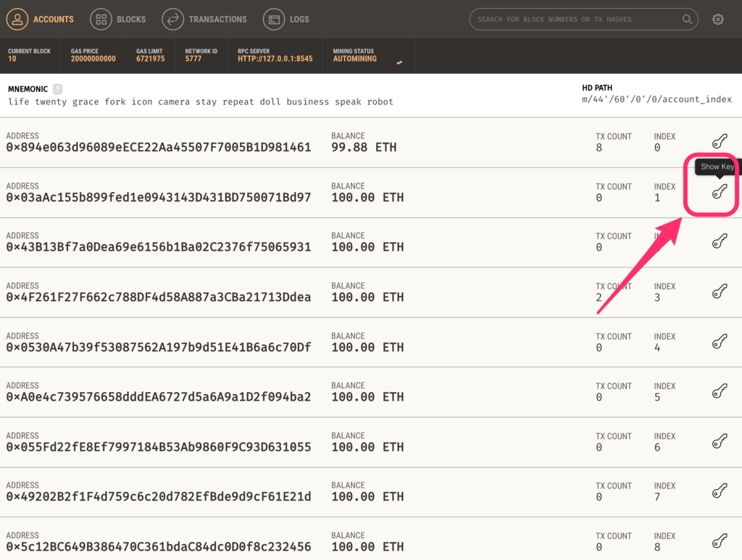Show private key for account index 0

[720, 141]
